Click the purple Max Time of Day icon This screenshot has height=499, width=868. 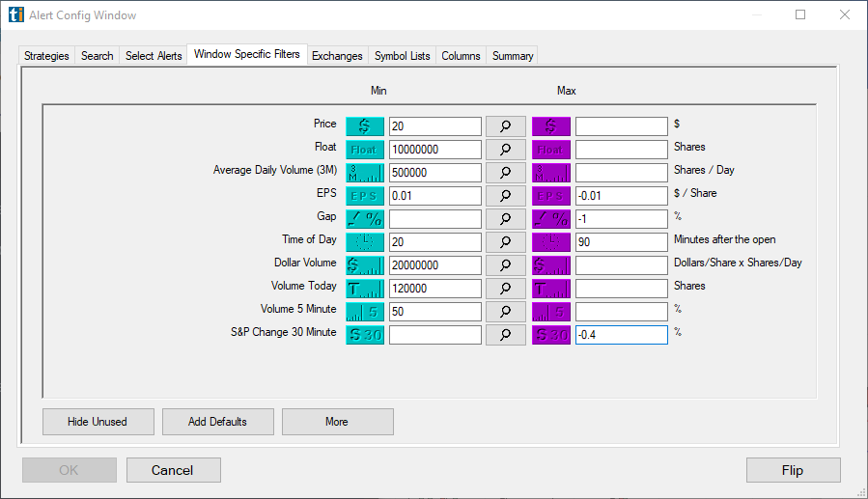pos(550,242)
